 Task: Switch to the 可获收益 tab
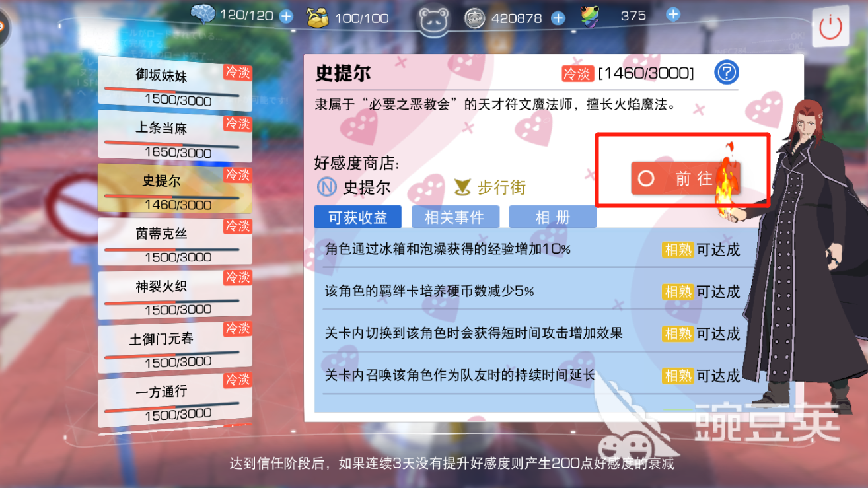pyautogui.click(x=358, y=217)
